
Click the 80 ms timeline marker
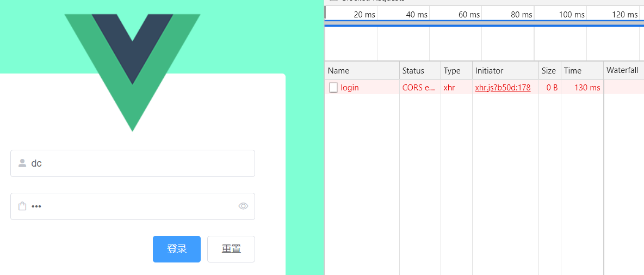pyautogui.click(x=522, y=15)
